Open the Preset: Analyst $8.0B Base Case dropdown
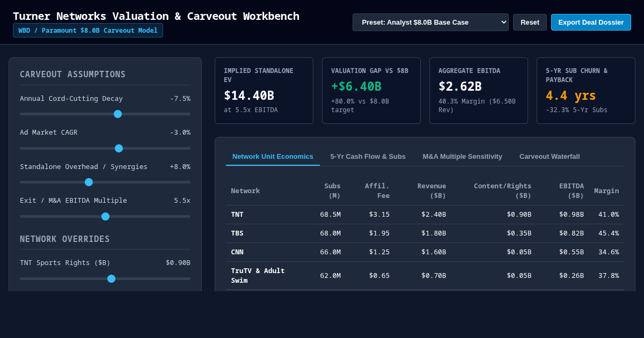The image size is (644, 338). [430, 22]
